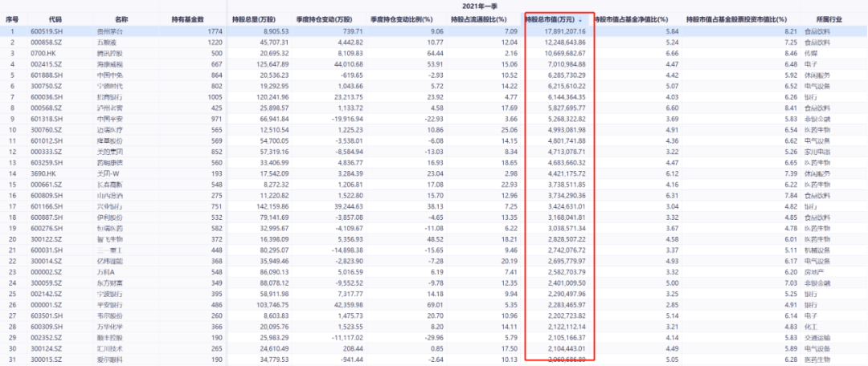Viewport: 868px width, 366px height.
Task: Select stock code 002415.SZ
Action: pyautogui.click(x=45, y=63)
